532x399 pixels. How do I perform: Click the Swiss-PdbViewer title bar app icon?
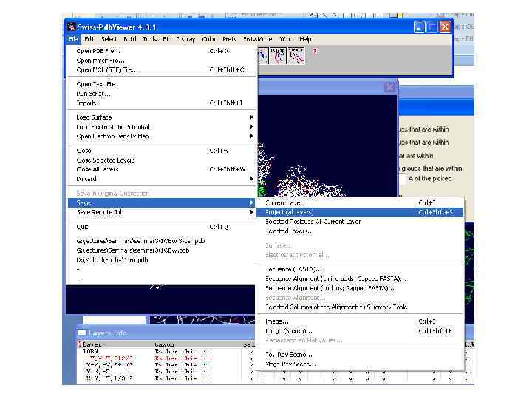(x=72, y=27)
